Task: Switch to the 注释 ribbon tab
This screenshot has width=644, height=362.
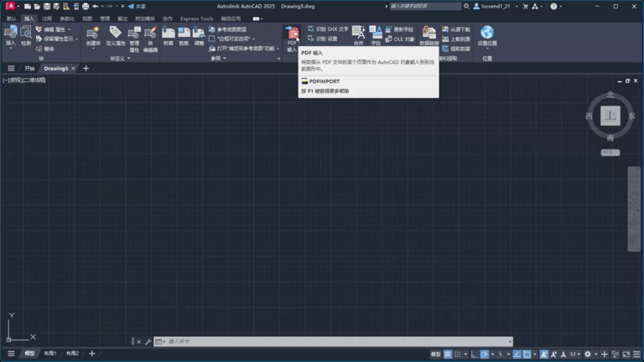Action: pos(47,19)
